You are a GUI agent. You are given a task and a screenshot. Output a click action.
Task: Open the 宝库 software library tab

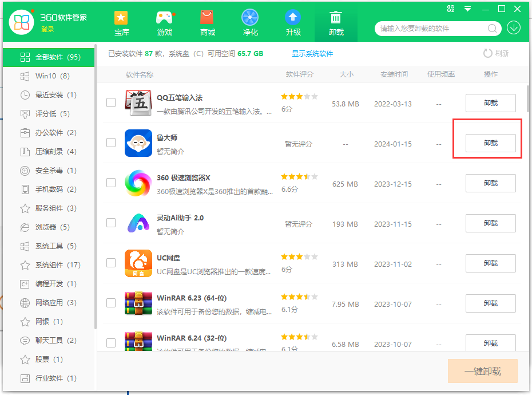point(121,23)
